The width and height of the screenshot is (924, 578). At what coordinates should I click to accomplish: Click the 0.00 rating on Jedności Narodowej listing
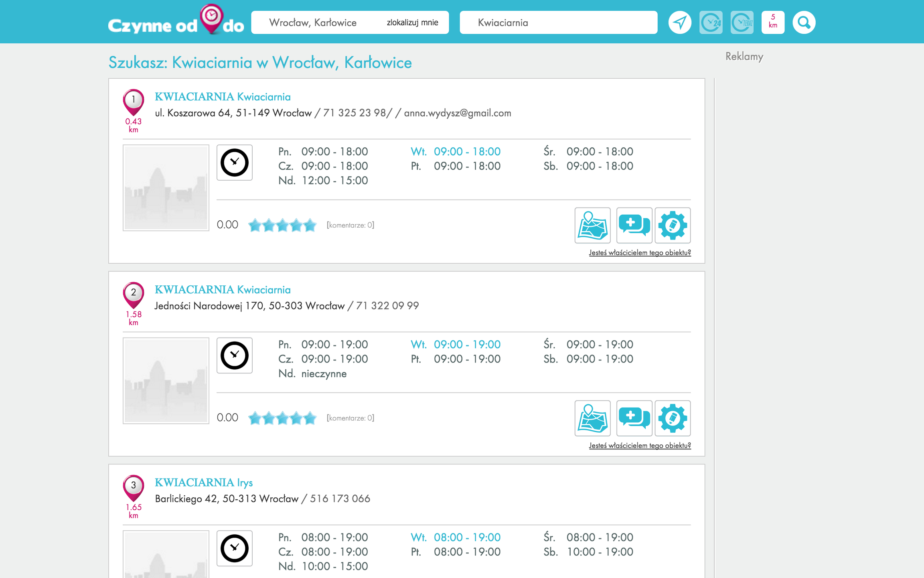tap(227, 418)
